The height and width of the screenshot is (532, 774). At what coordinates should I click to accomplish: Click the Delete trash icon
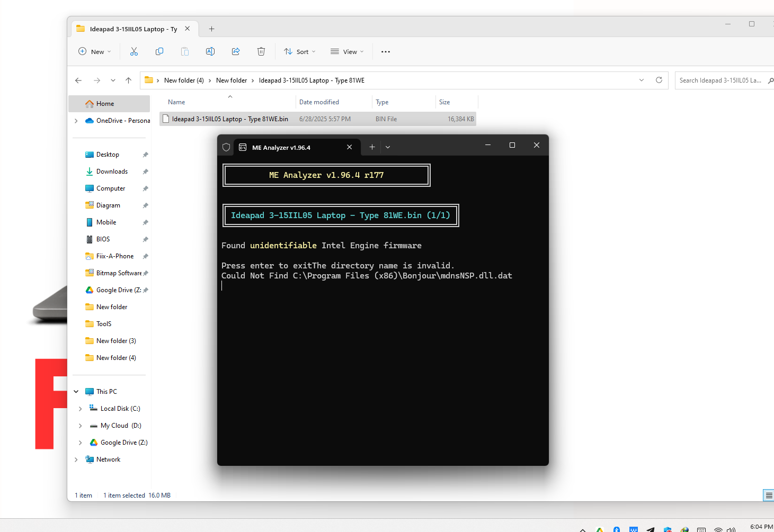[261, 51]
